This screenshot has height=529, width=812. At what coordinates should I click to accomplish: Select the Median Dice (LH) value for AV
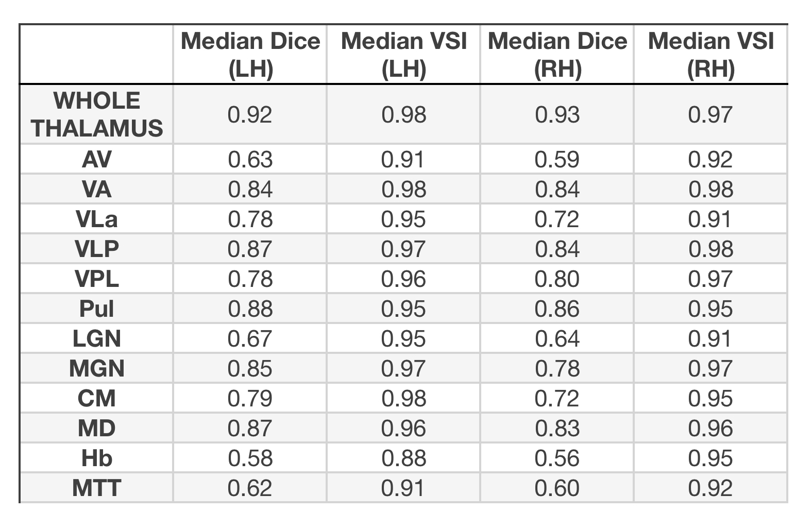250,159
